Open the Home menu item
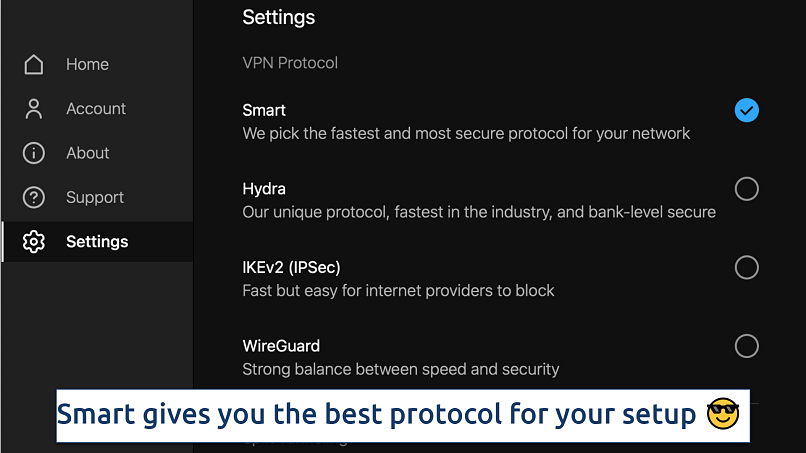This screenshot has height=453, width=806. pos(87,64)
